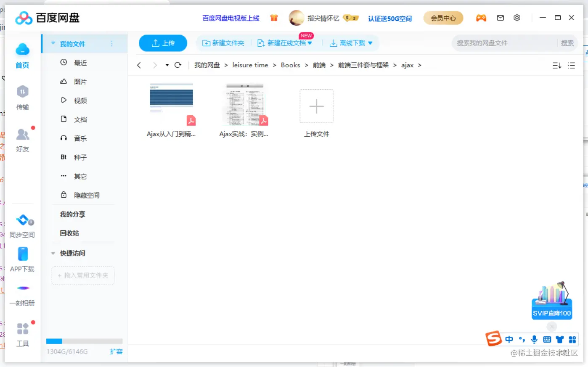Open the APP下载 page

22,259
